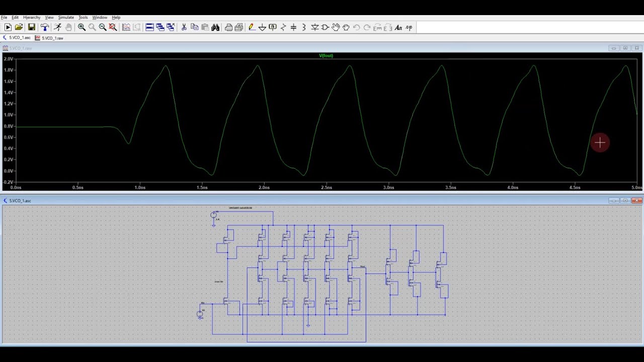Open the Simulate menu

click(66, 17)
